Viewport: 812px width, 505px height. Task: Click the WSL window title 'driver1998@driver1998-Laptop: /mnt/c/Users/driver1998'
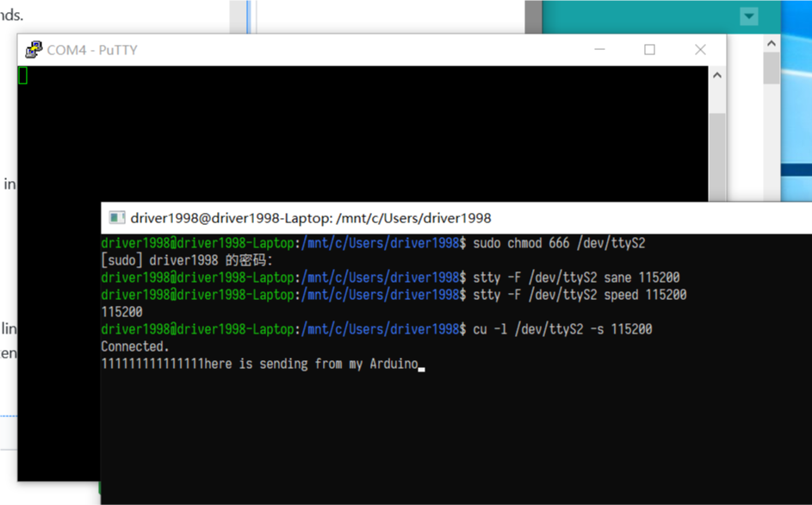coord(311,218)
